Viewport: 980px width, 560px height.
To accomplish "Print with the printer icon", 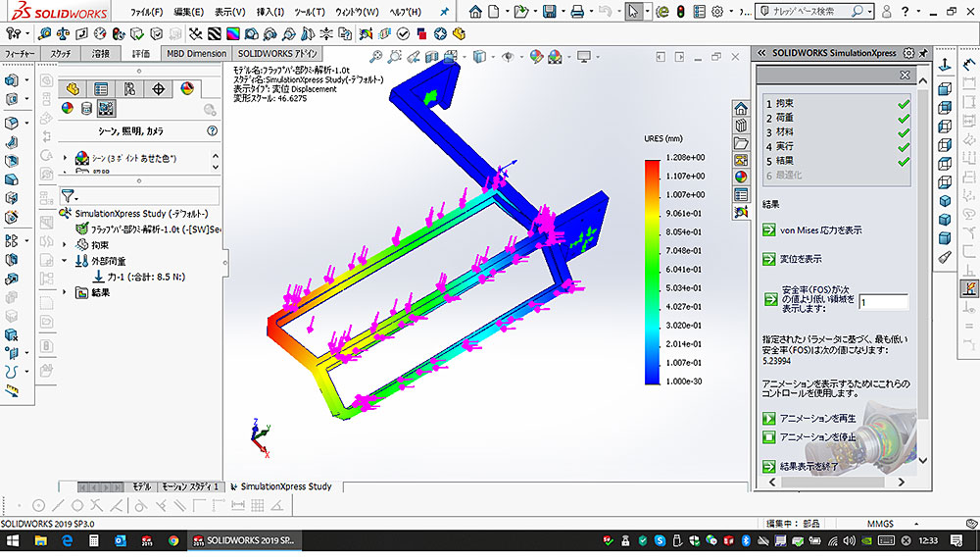I will click(x=577, y=11).
